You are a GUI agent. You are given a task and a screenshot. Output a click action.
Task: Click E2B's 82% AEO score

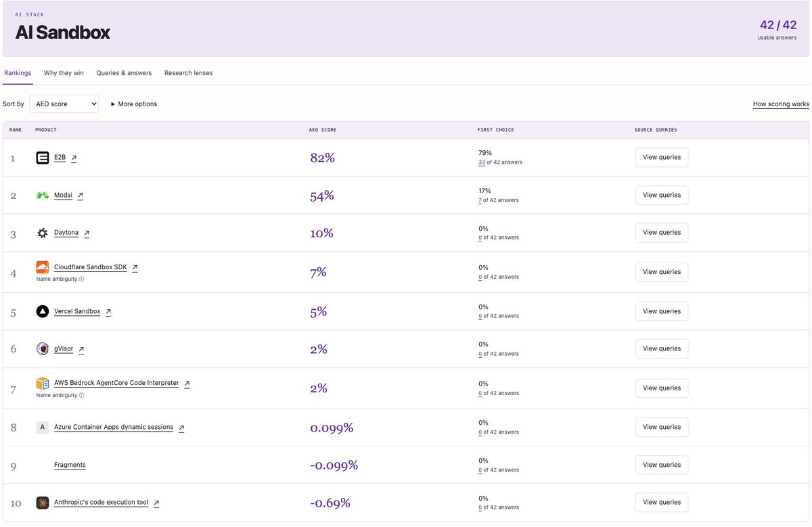point(322,158)
